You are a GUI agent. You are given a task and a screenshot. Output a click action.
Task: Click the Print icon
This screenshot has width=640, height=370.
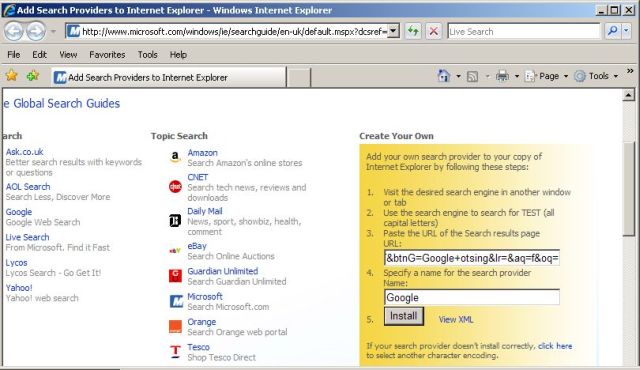(x=502, y=76)
